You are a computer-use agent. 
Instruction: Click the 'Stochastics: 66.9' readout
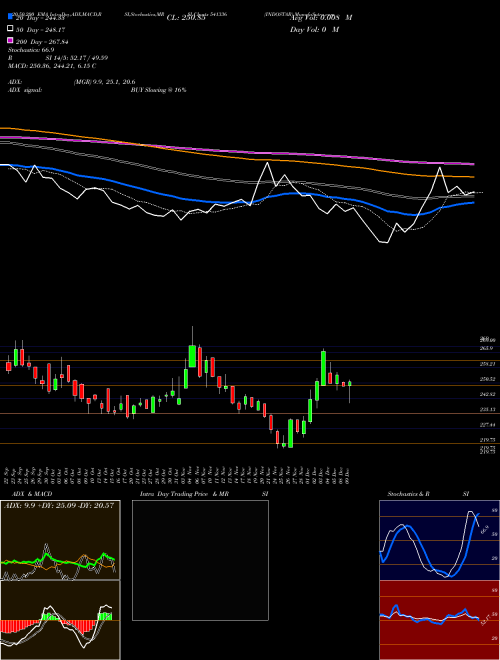coord(31,50)
